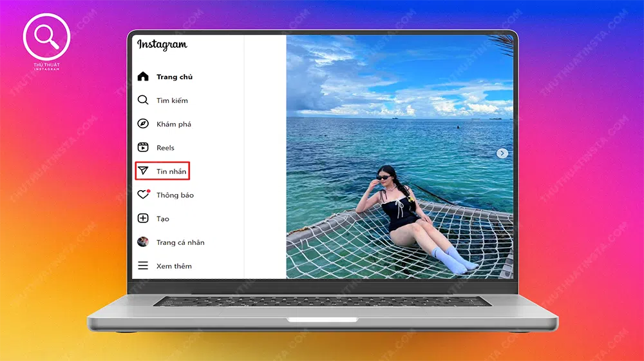Click the paper plane Messages icon
This screenshot has width=644, height=361.
[x=143, y=171]
